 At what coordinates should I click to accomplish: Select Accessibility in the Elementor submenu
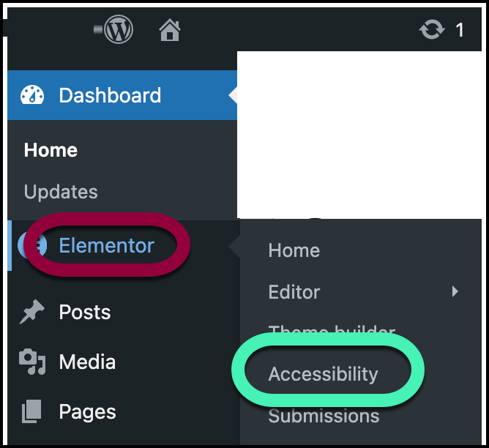[x=323, y=374]
